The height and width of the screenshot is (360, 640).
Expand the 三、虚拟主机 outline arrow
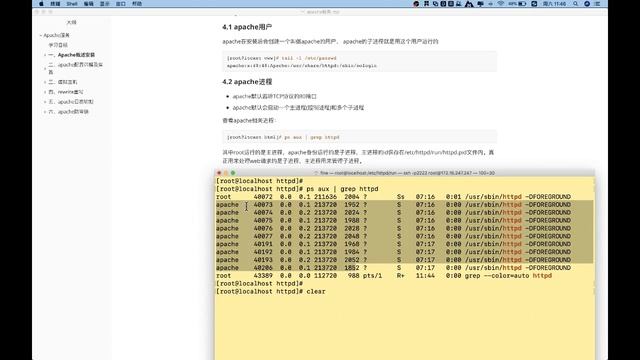45,82
